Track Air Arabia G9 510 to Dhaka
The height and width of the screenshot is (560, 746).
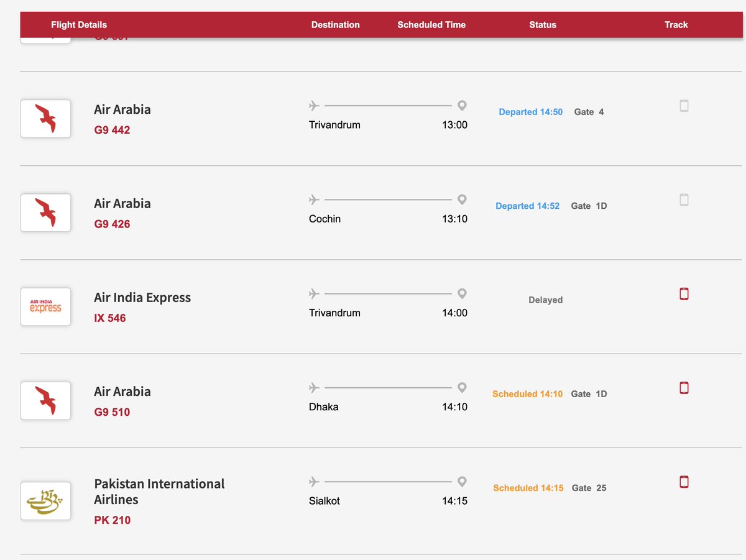tap(684, 388)
